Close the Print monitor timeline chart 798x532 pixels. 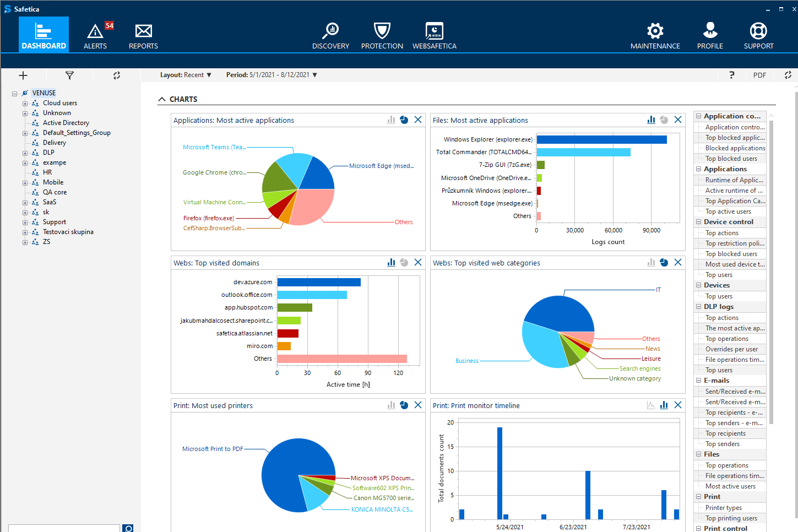[x=678, y=405]
